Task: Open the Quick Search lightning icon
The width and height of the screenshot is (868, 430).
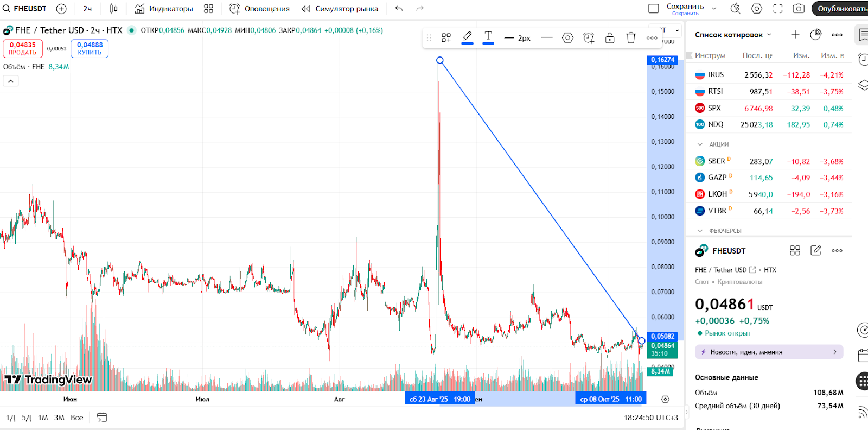Action: pyautogui.click(x=735, y=9)
